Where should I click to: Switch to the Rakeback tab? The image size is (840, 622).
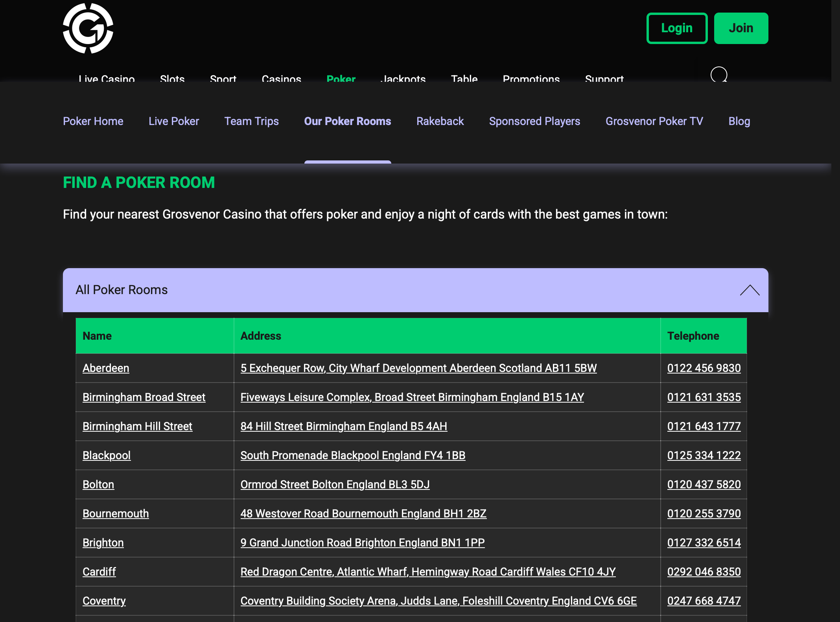point(440,121)
